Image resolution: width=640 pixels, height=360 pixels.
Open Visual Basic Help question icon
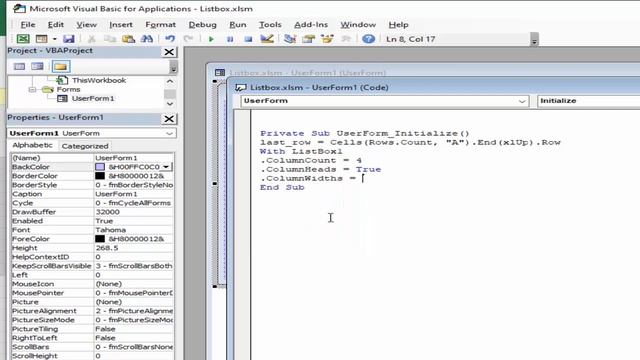[x=368, y=39]
